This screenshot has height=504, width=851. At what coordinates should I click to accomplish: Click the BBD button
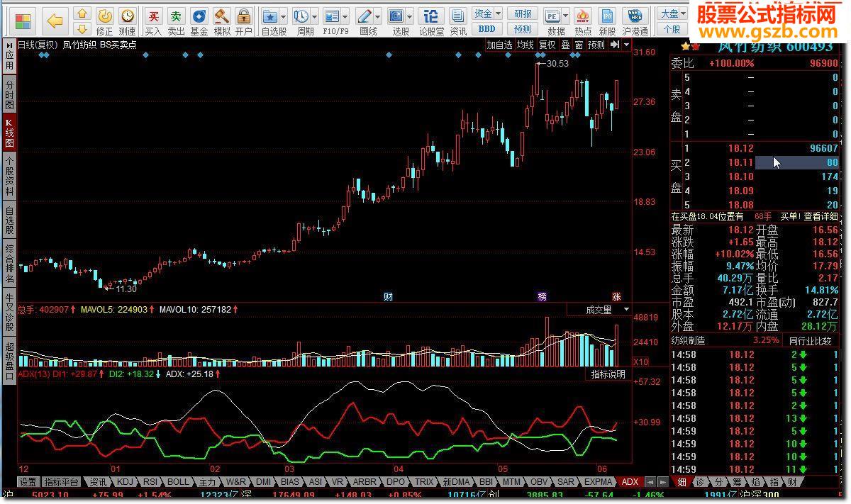[x=487, y=29]
